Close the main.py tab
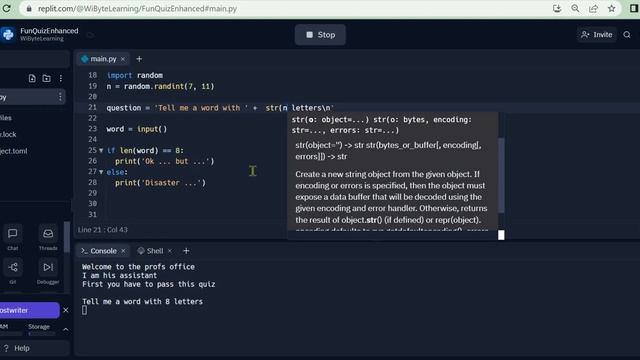640x360 pixels. coord(123,59)
